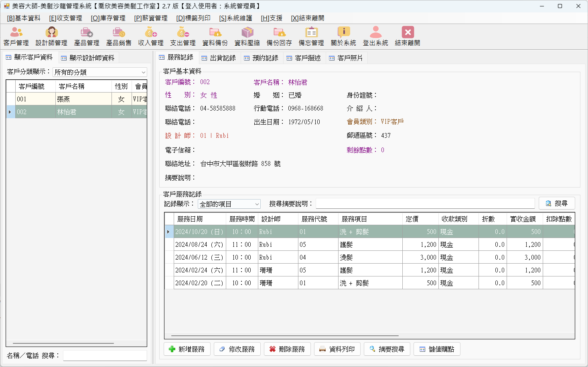Open 設計師管理 designer management icon
The width and height of the screenshot is (588, 367).
[51, 36]
